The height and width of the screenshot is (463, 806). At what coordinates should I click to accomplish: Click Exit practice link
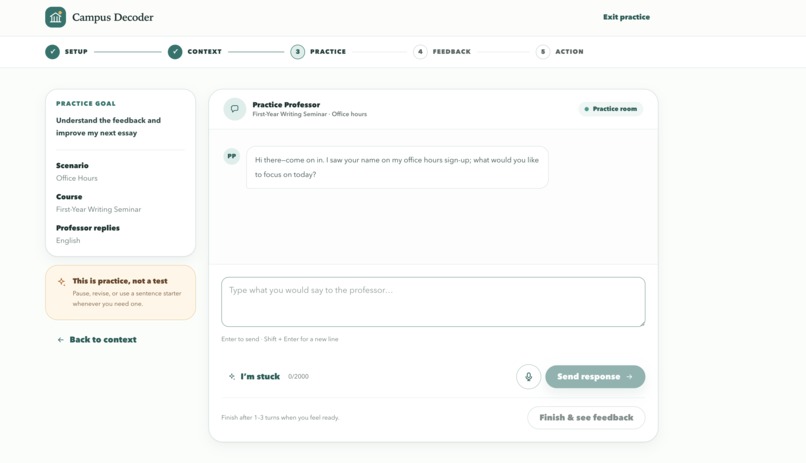[x=626, y=17]
